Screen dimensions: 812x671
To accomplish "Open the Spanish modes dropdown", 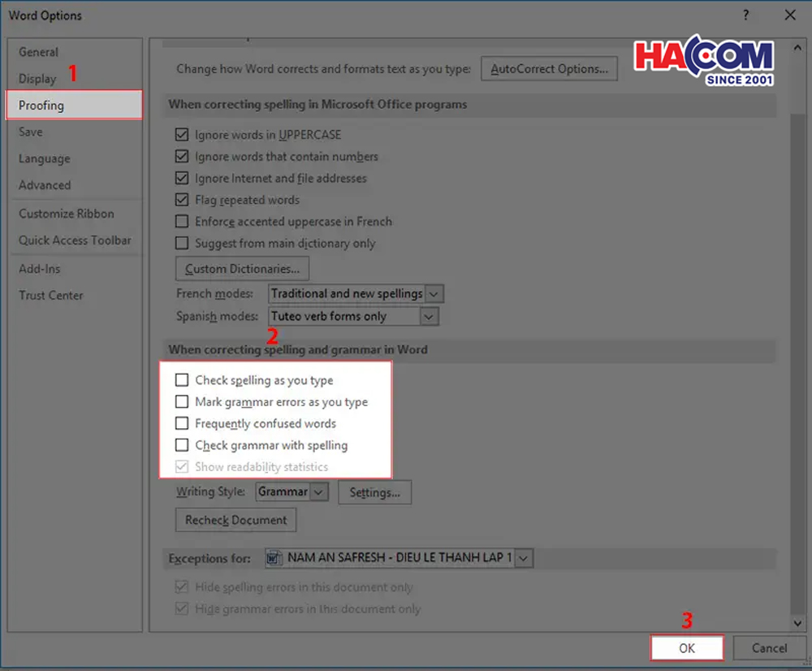I will pos(430,317).
